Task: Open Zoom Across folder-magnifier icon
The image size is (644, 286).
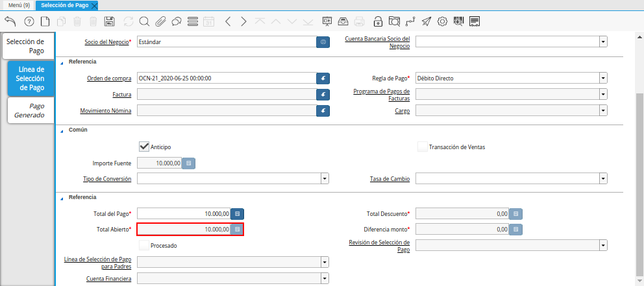Action: (x=394, y=21)
